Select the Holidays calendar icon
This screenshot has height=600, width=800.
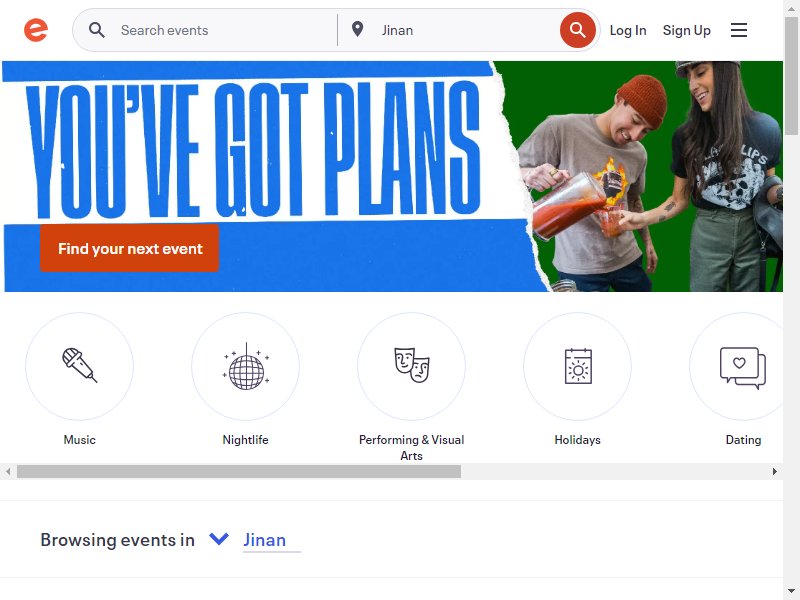click(x=578, y=366)
